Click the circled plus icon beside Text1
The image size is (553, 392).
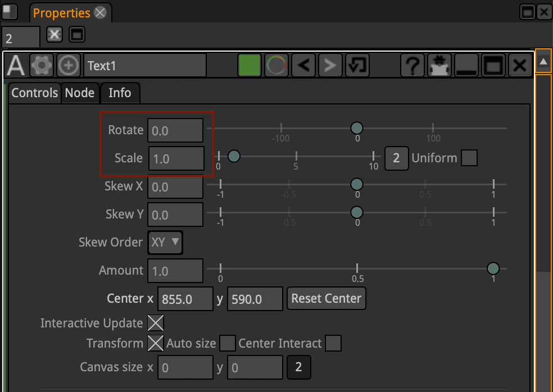(x=69, y=65)
